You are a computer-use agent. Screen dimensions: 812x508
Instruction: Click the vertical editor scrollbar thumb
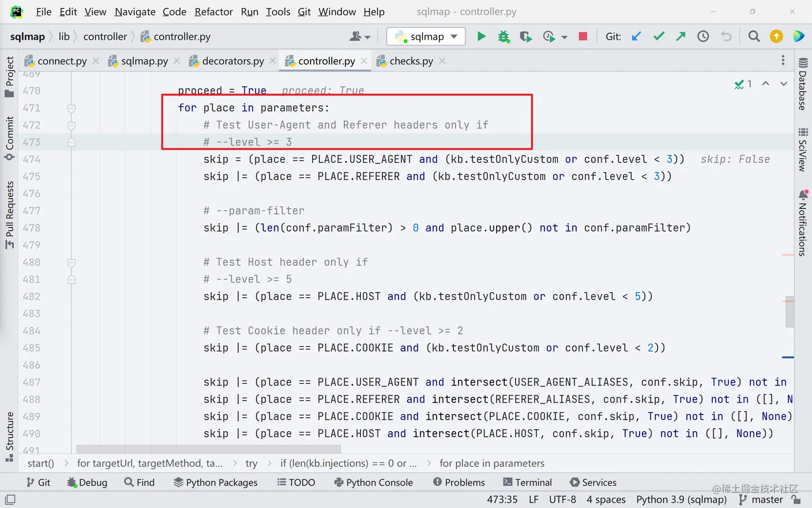click(x=789, y=312)
